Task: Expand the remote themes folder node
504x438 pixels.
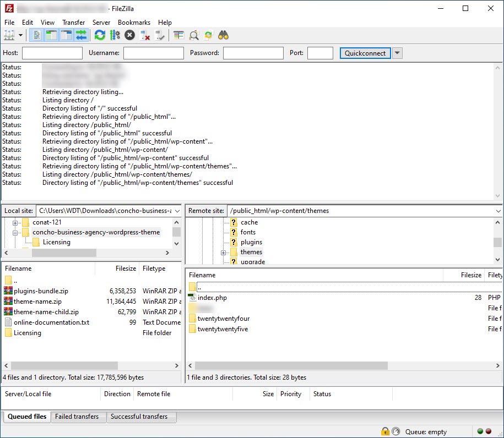Action: pos(224,253)
